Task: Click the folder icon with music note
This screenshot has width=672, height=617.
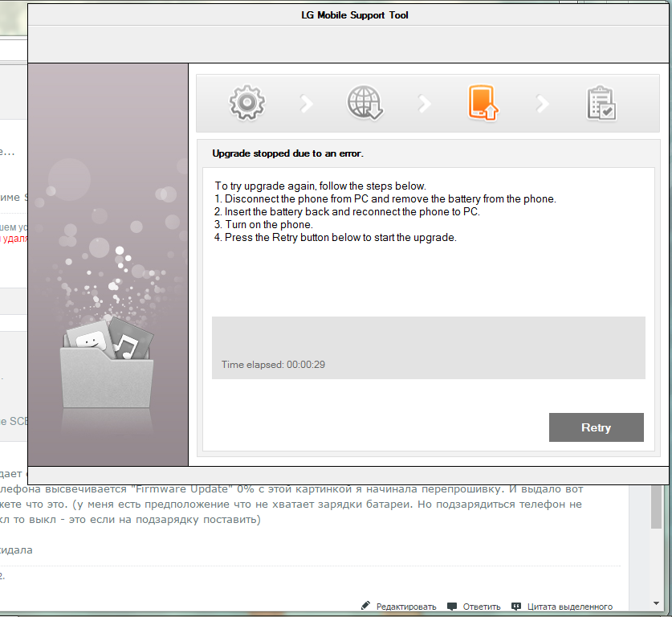Action: 108,362
